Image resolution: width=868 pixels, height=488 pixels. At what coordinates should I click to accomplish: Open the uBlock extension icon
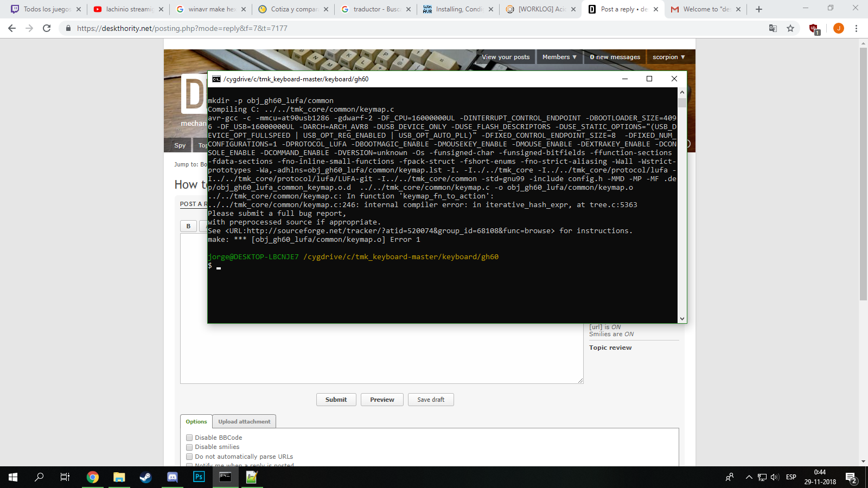coord(813,28)
